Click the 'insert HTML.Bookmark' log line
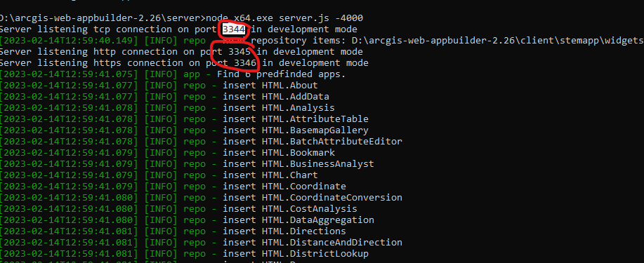Screen dimensions: 644x263 pyautogui.click(x=279, y=153)
